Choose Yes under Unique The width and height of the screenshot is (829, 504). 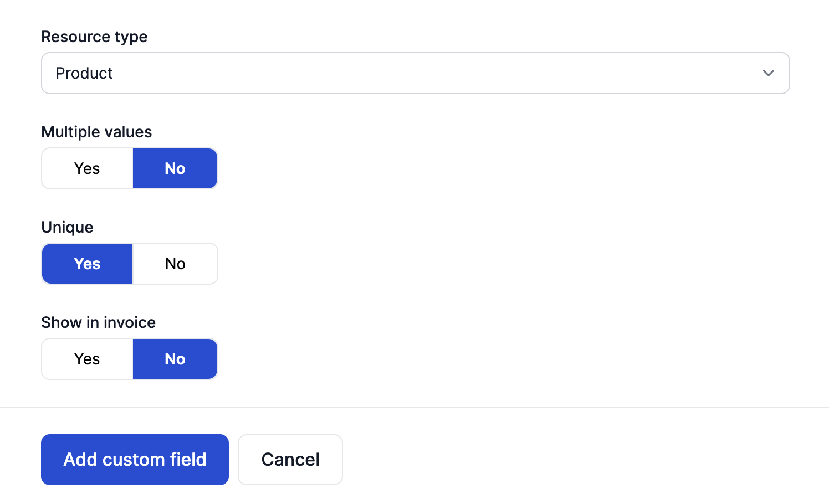click(87, 264)
